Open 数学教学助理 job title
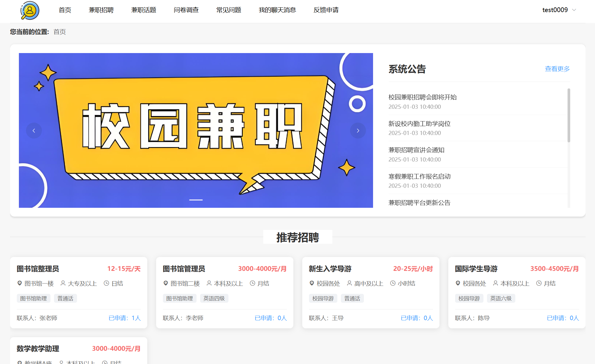Screen dimensions: 595x364 tap(38, 349)
